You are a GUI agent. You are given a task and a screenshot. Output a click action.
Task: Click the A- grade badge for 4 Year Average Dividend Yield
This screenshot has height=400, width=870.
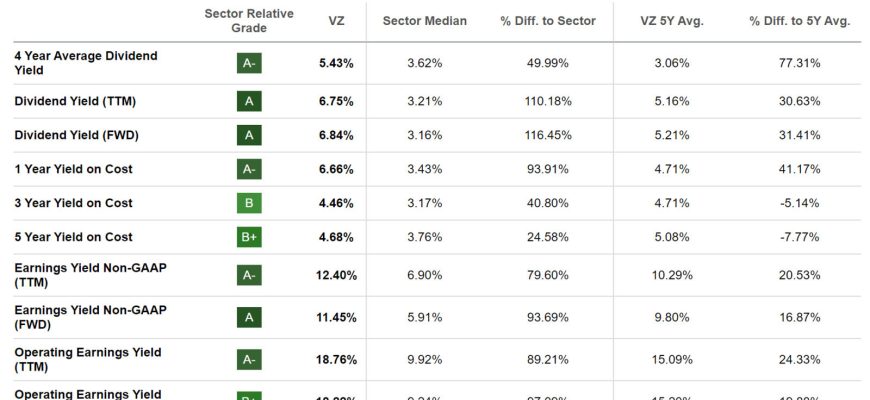(x=249, y=63)
